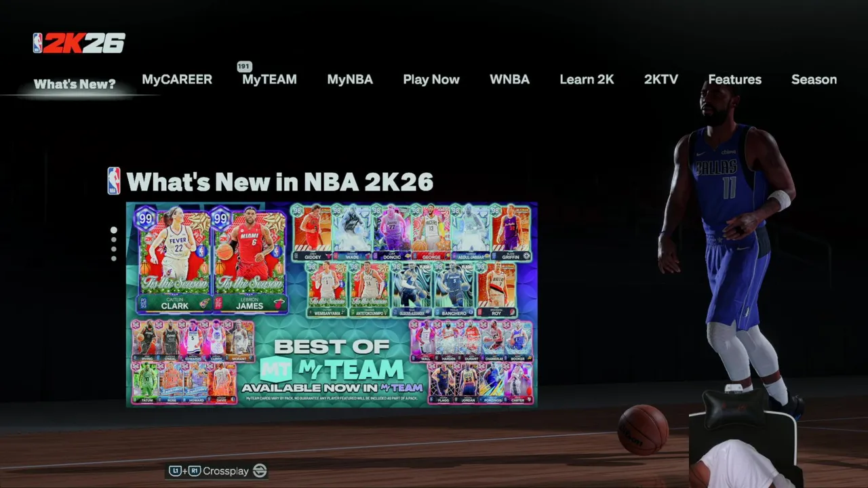Select the last page indicator dot
The image size is (868, 488).
click(113, 258)
